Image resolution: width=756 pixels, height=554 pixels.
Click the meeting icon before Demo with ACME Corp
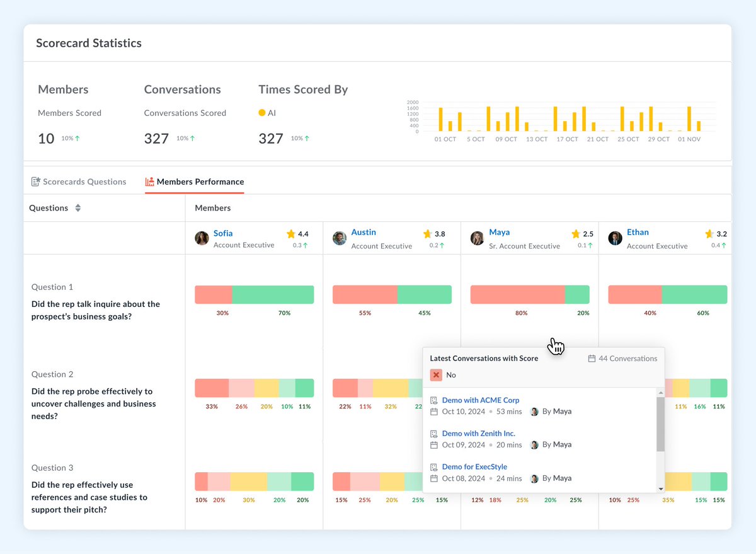point(433,400)
